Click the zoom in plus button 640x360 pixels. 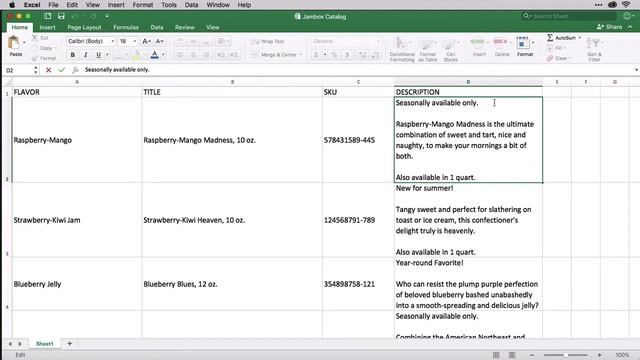(x=599, y=355)
